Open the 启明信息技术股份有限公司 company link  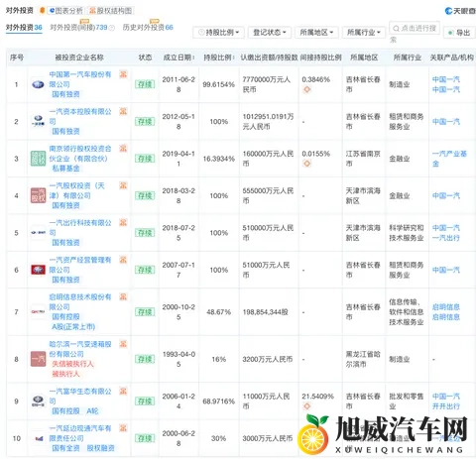[x=80, y=301]
